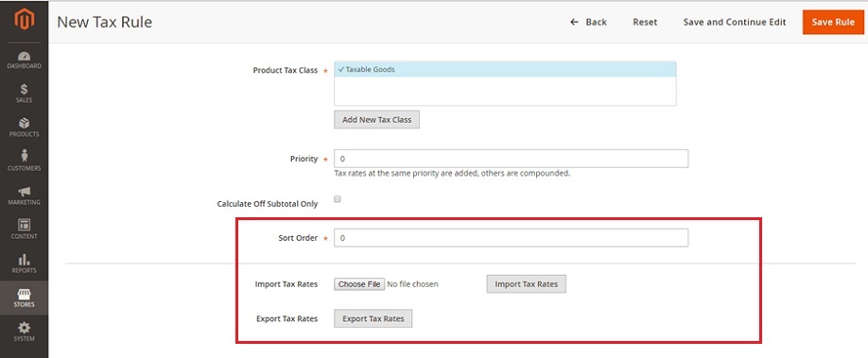Open the Dashboard sidebar item
The height and width of the screenshot is (358, 868).
coord(24,60)
